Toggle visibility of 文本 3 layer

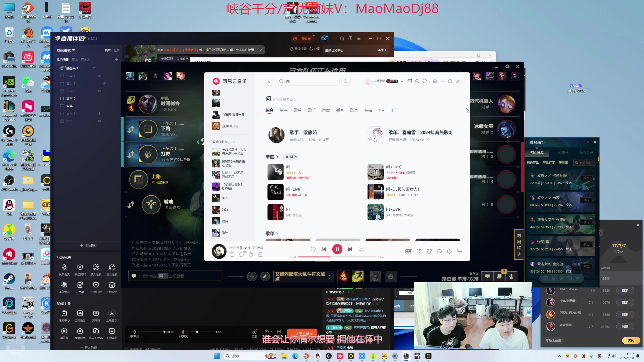point(99,91)
